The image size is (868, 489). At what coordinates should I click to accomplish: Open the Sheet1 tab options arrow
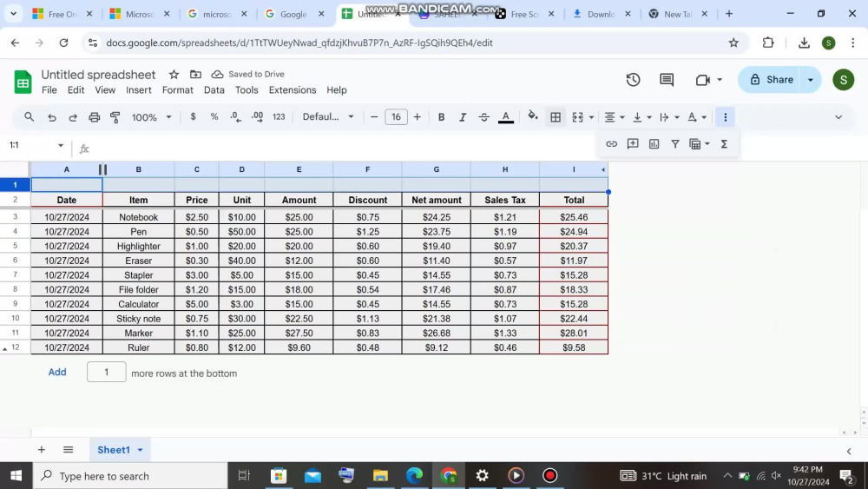(x=140, y=450)
